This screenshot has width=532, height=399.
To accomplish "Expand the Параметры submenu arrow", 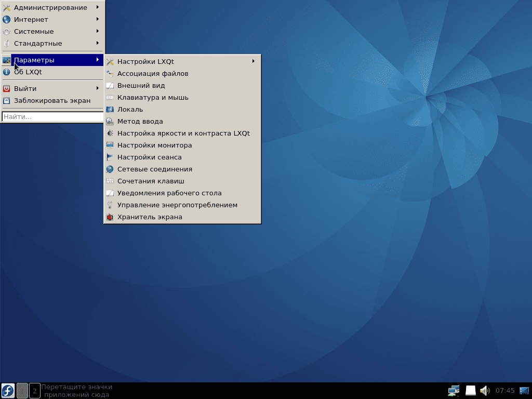I will click(97, 60).
